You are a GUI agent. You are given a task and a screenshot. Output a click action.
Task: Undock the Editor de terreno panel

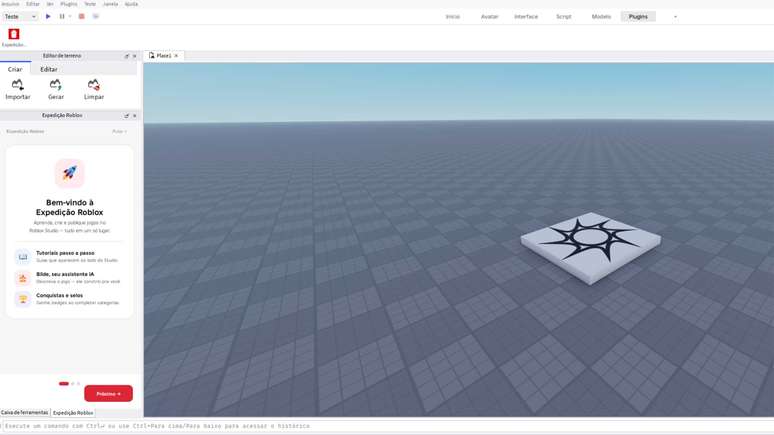[x=126, y=56]
